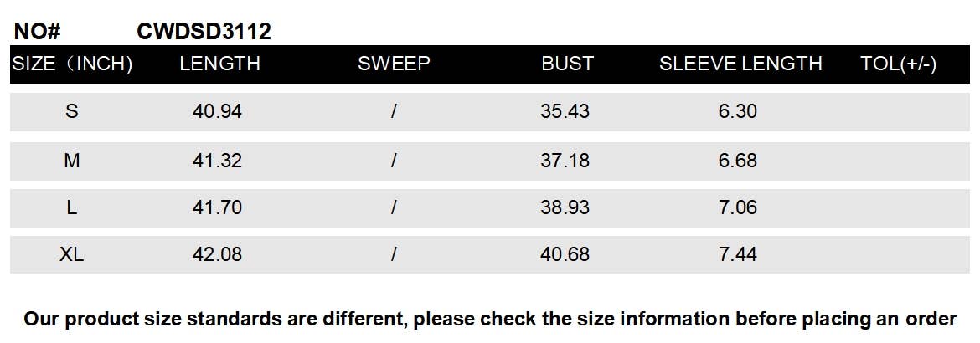Click bust value 37.18
Image resolution: width=980 pixels, height=343 pixels.
tap(565, 160)
